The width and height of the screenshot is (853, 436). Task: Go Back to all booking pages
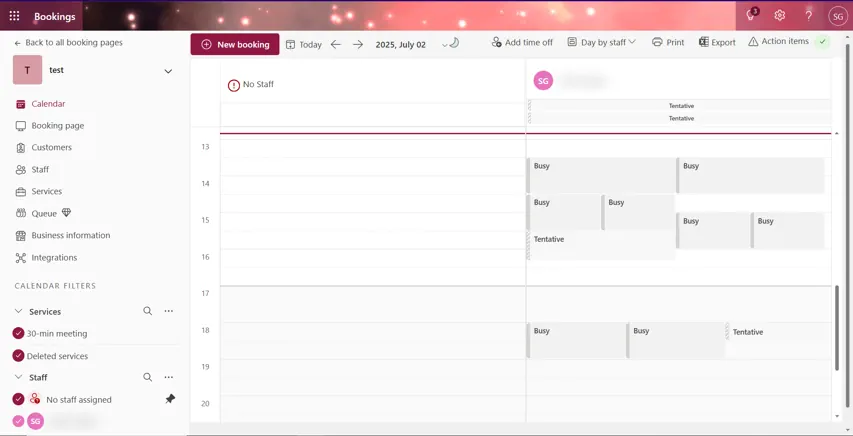click(69, 42)
